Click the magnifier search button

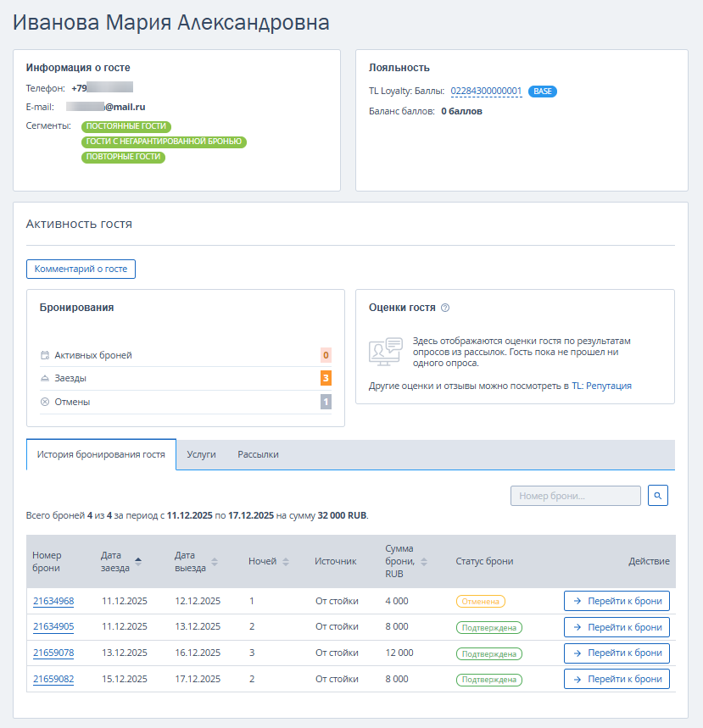(658, 496)
